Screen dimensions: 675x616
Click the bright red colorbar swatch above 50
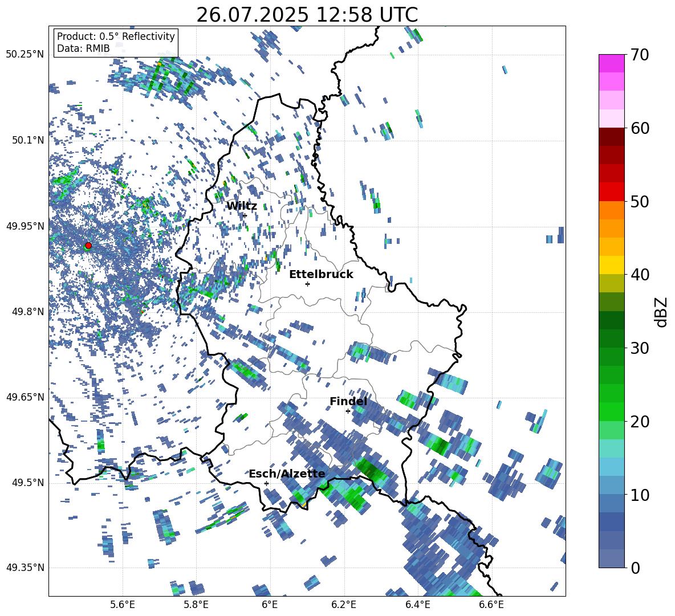(611, 192)
